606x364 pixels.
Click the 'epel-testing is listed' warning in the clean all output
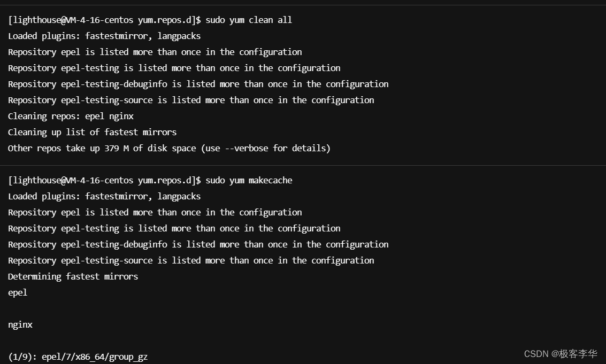174,68
